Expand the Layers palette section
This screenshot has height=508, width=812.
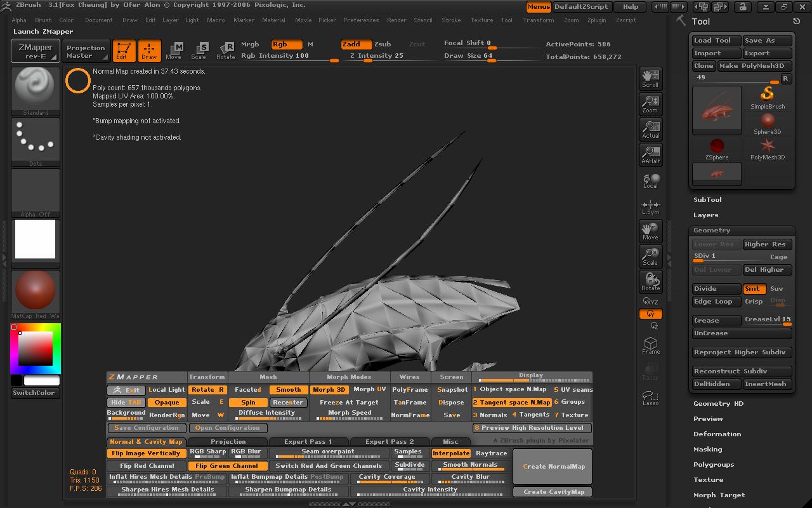706,215
